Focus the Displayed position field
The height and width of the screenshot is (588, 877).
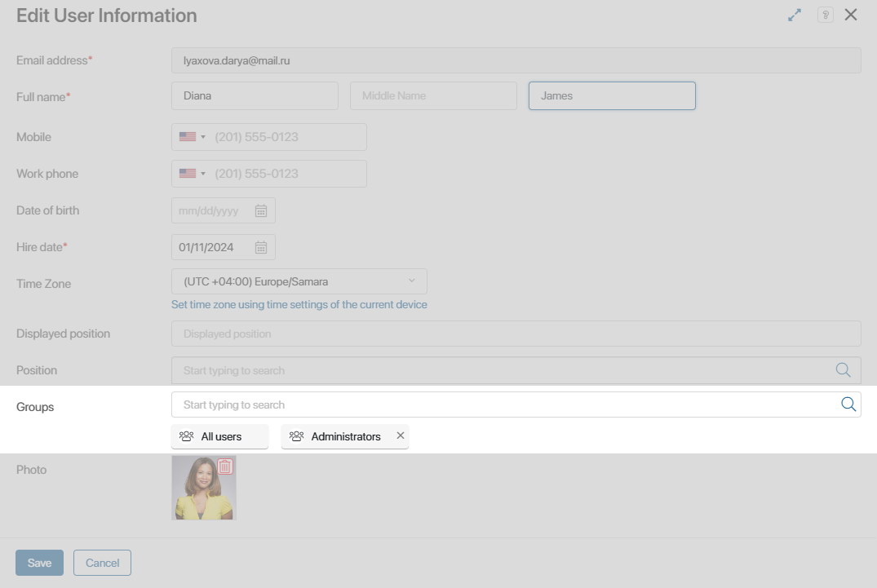[516, 334]
